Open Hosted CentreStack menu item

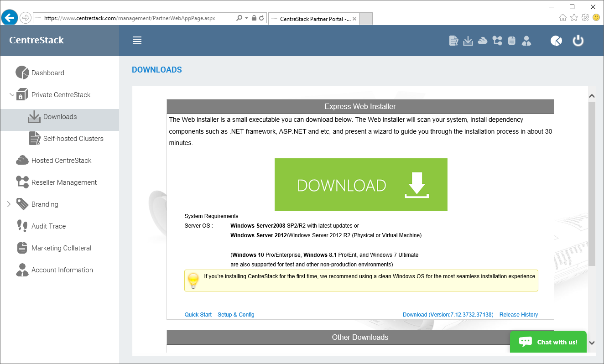(x=62, y=161)
